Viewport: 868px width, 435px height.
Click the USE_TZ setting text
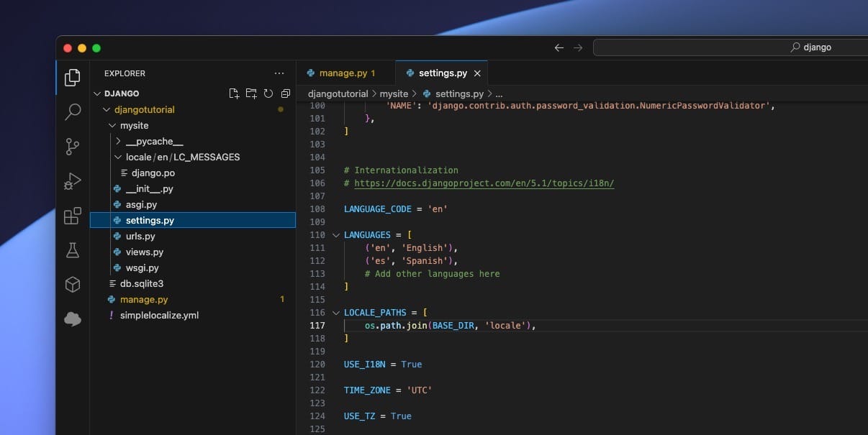pos(360,416)
